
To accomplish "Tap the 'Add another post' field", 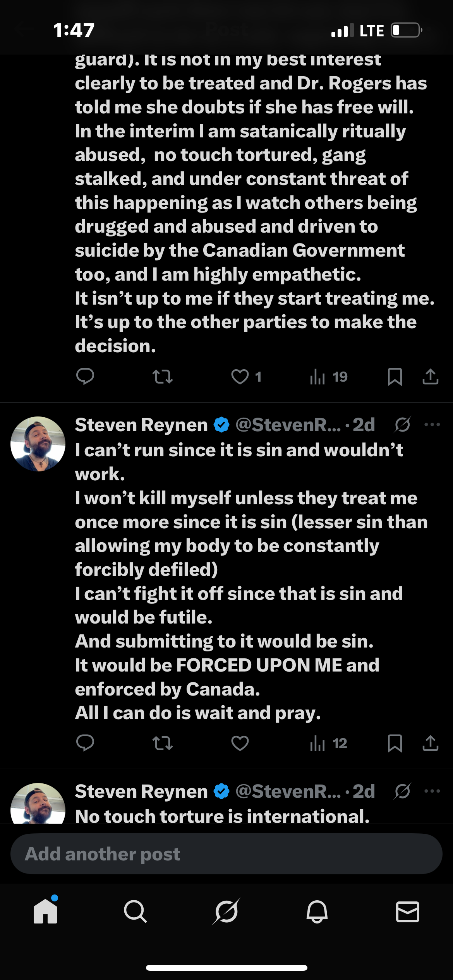I will pyautogui.click(x=226, y=854).
